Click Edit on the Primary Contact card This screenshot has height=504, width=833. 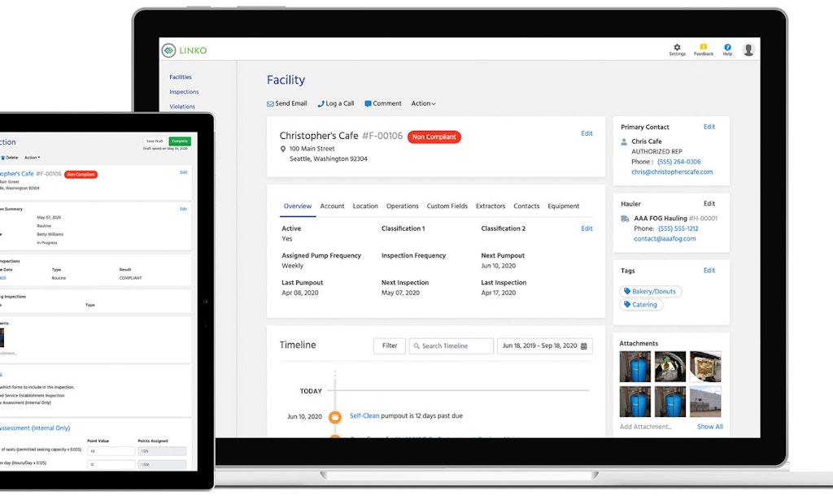(709, 127)
